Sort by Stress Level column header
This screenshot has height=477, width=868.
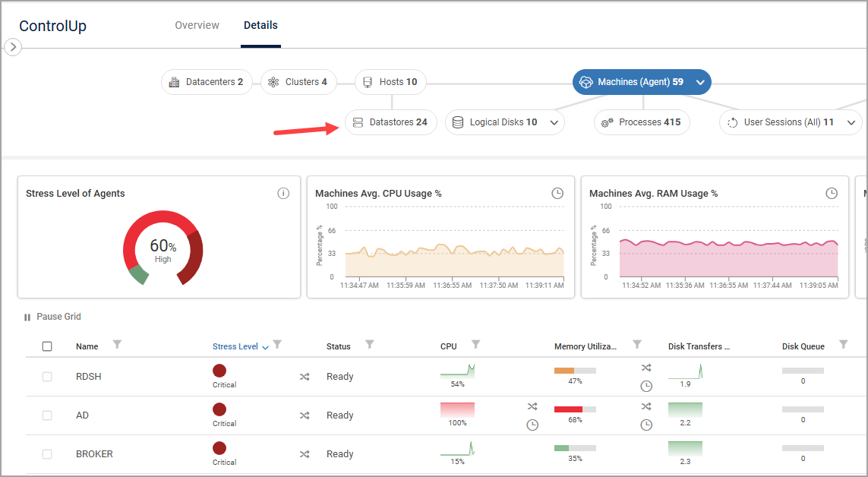235,346
